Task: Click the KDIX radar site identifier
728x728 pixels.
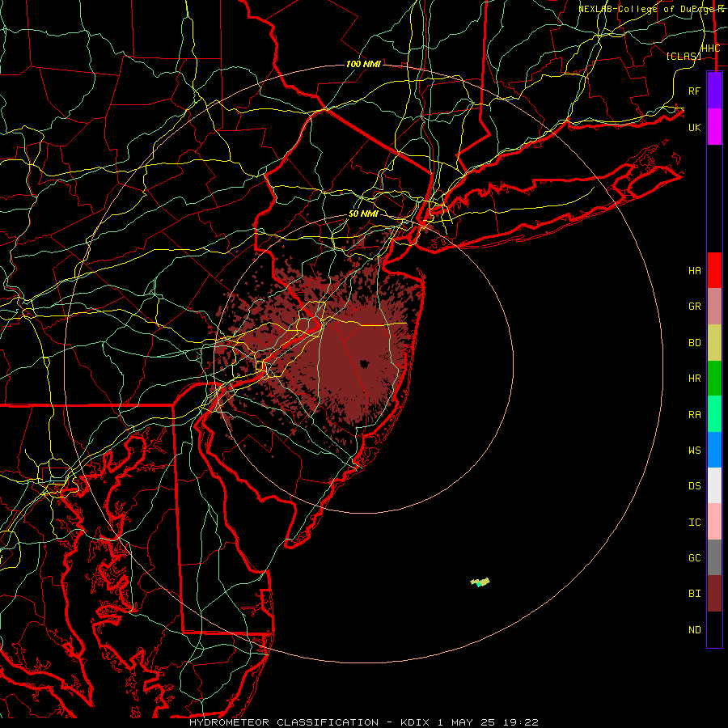Action: 416,722
